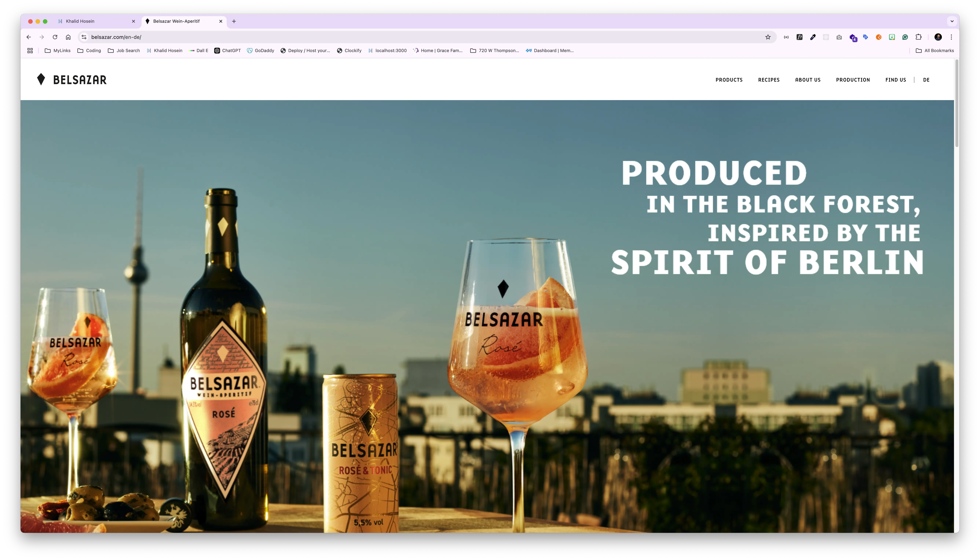
Task: Open the Grammarly extension
Action: point(905,37)
